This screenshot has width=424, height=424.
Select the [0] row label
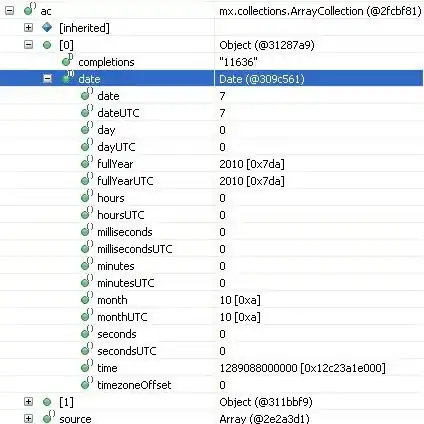point(66,45)
